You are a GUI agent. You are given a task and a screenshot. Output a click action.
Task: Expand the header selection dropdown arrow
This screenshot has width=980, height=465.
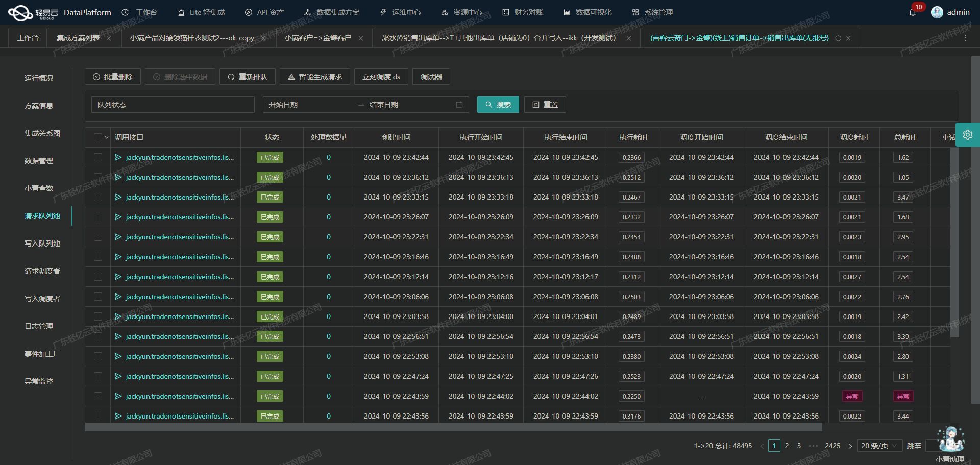pyautogui.click(x=107, y=137)
